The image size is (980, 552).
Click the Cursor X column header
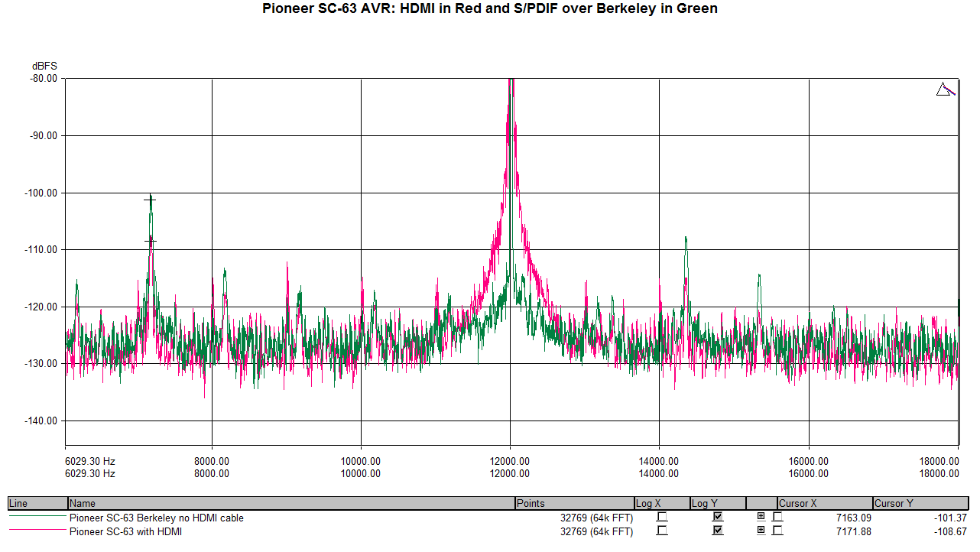pyautogui.click(x=825, y=503)
